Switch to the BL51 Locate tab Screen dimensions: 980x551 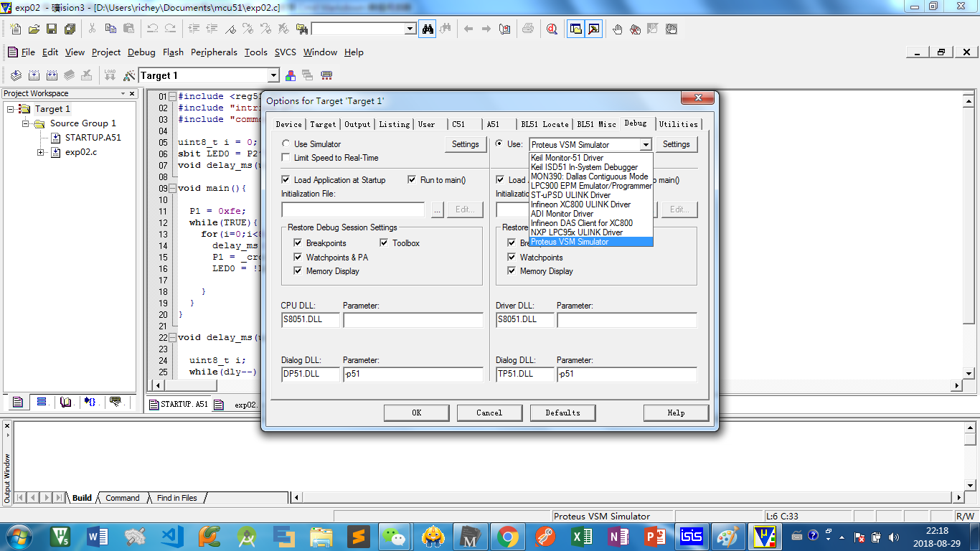[545, 124]
